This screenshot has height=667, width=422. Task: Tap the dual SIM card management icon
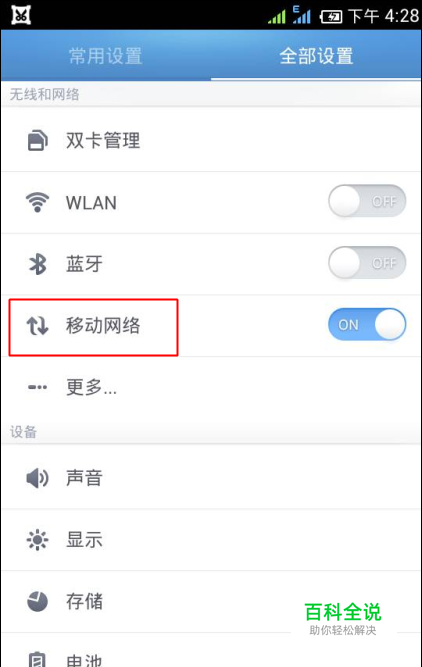(37, 140)
